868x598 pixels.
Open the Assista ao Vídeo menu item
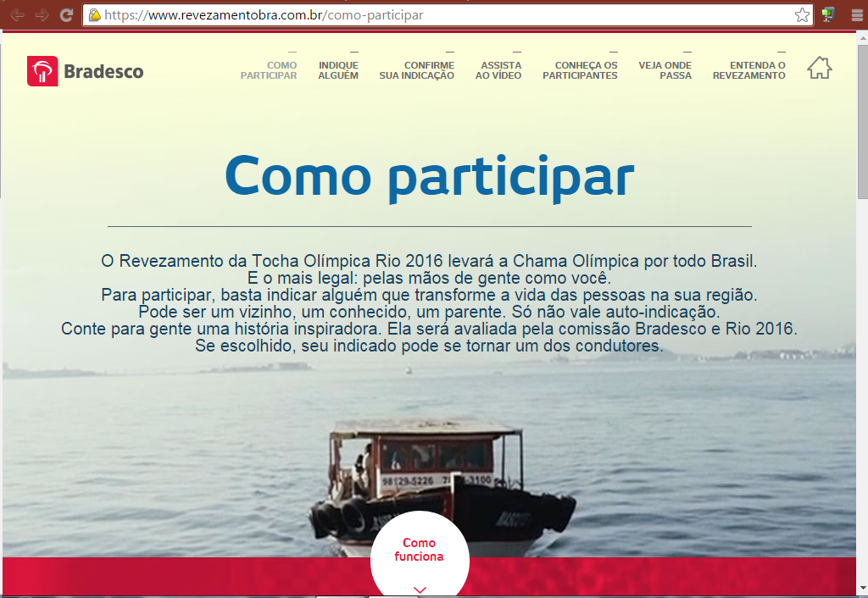498,70
